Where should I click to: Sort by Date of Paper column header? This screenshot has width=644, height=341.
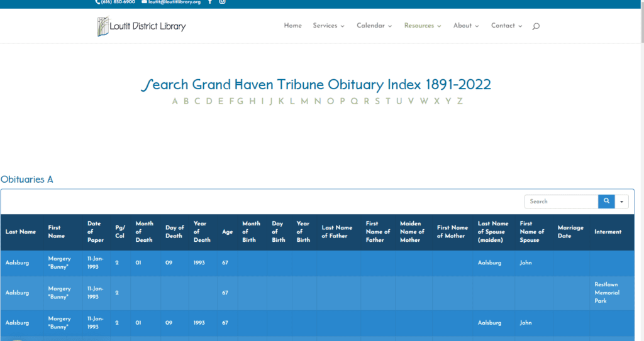96,232
